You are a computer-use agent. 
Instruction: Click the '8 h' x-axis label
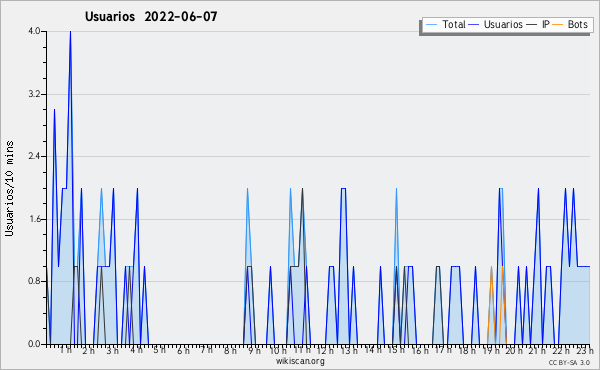(230, 350)
